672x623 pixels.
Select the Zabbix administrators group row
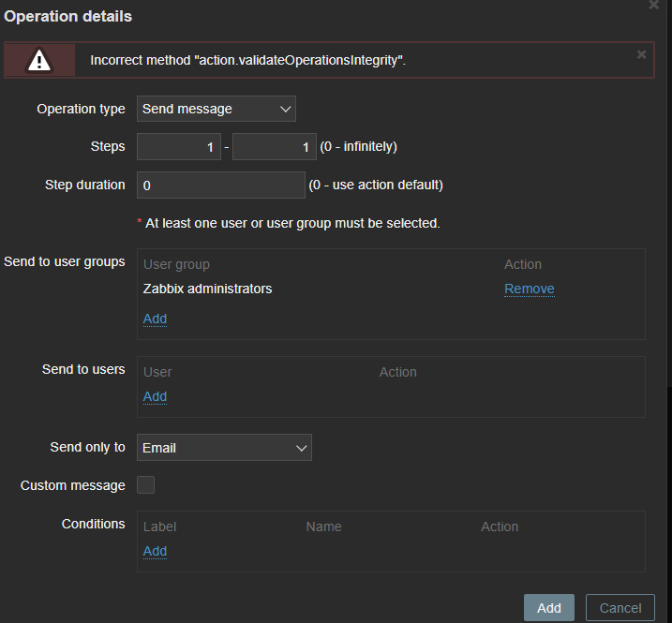pyautogui.click(x=207, y=289)
